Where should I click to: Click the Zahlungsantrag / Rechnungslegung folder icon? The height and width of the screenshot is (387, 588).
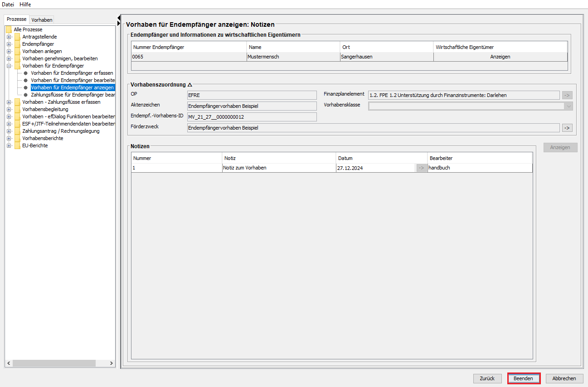point(17,131)
